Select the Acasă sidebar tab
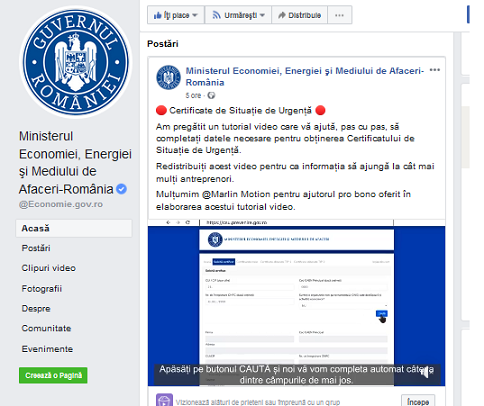This screenshot has height=406, width=484. (74, 228)
